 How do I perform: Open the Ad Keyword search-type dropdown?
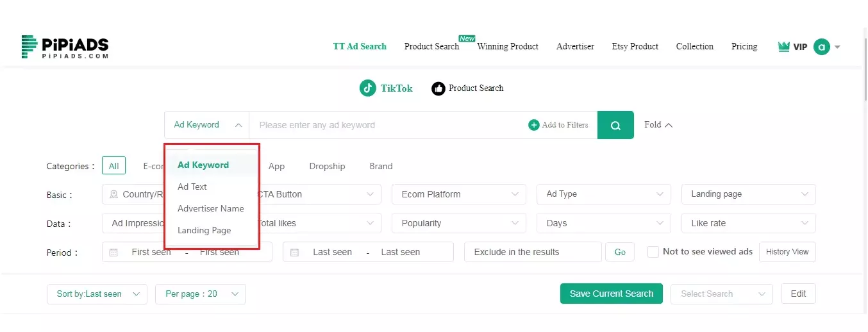[x=207, y=125]
